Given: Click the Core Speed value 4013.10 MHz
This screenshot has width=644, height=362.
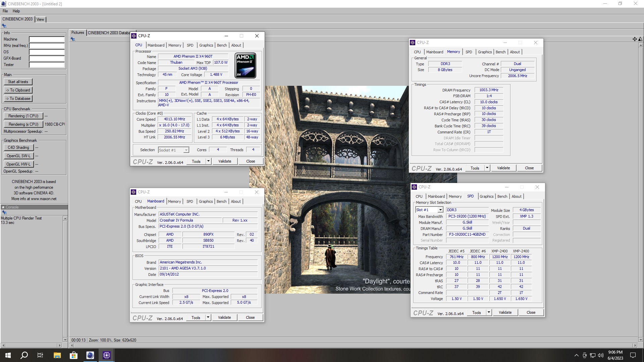Looking at the screenshot, I should 174,119.
